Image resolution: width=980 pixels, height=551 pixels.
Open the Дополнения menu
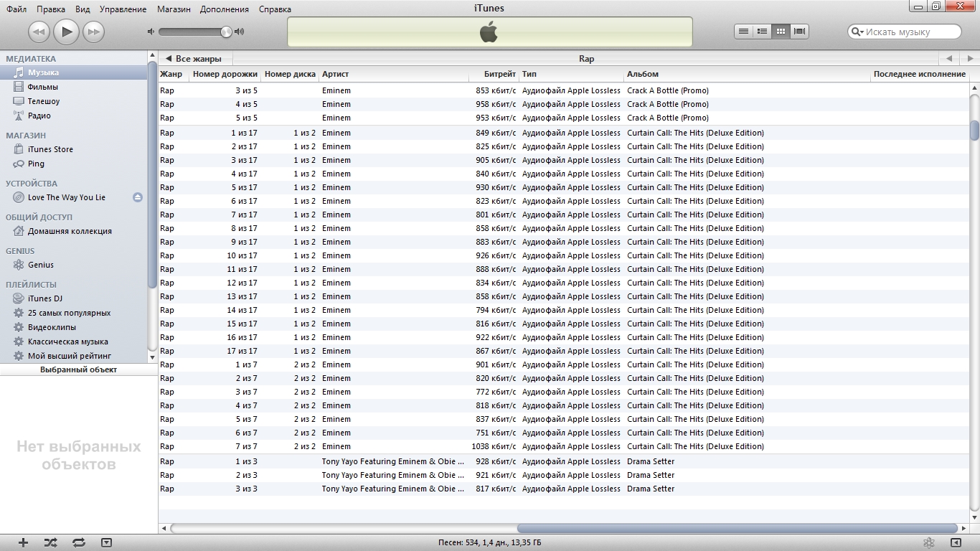[225, 9]
